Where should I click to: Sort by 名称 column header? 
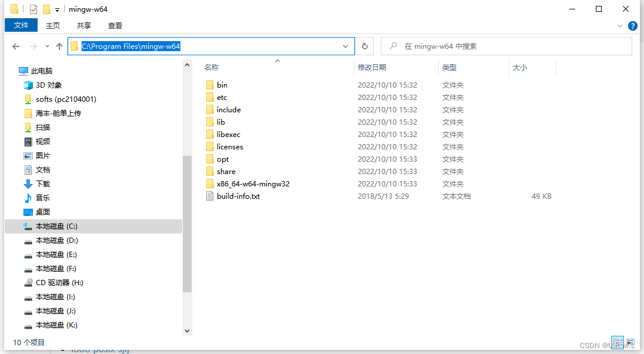(277, 68)
